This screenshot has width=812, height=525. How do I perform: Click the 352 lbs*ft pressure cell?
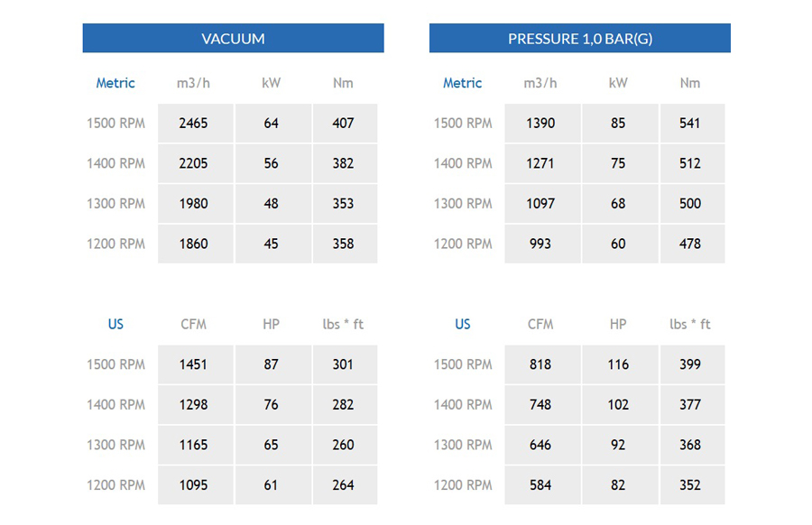[692, 485]
